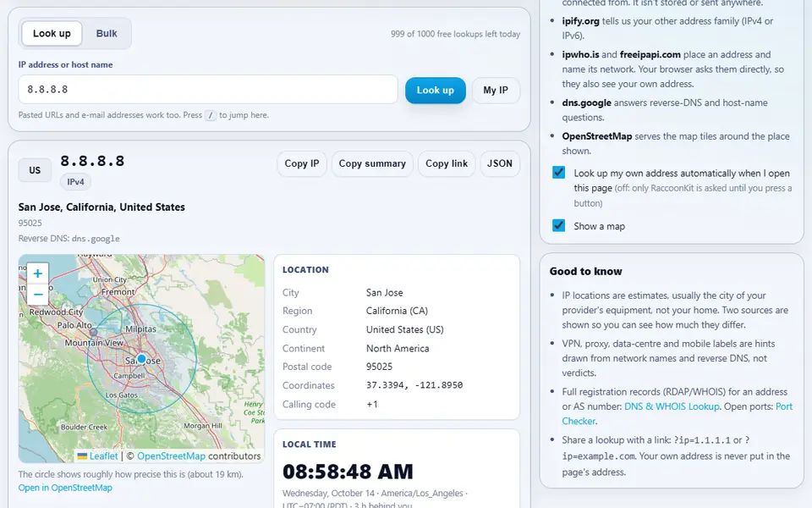Viewport: 812px width, 508px height.
Task: Click Fremont label on the map
Action: [118, 292]
